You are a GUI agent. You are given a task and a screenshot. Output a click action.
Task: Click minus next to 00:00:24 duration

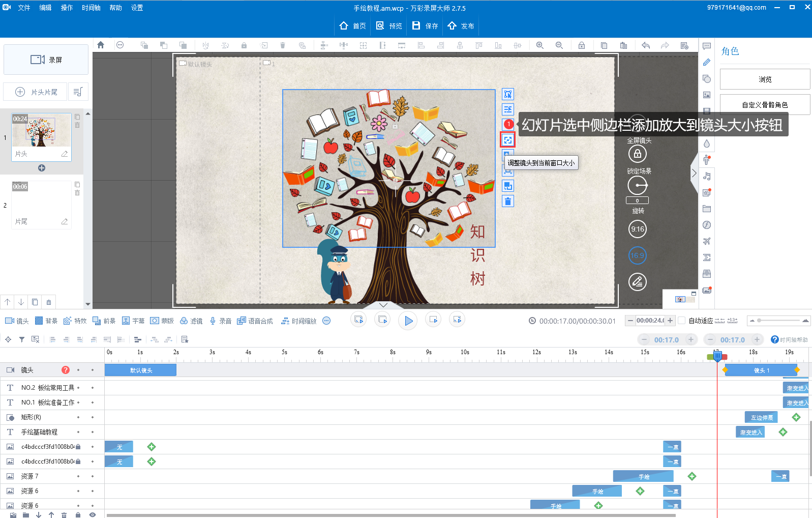click(x=630, y=321)
